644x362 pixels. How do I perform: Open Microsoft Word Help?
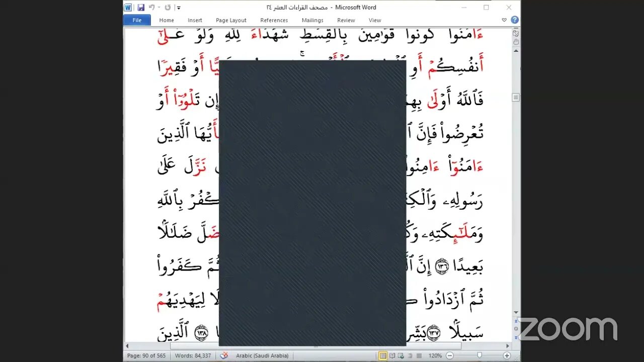pos(515,20)
